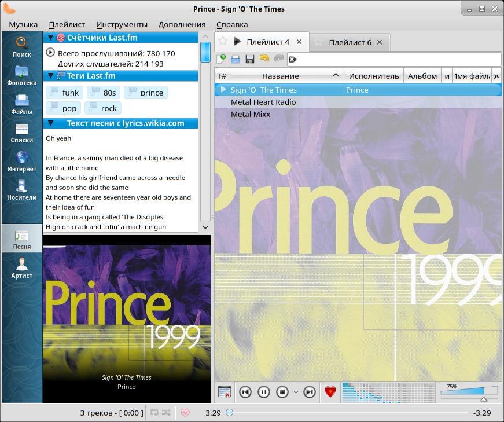504x422 pixels.
Task: Open the stop button dropdown arrow
Action: coord(296,392)
